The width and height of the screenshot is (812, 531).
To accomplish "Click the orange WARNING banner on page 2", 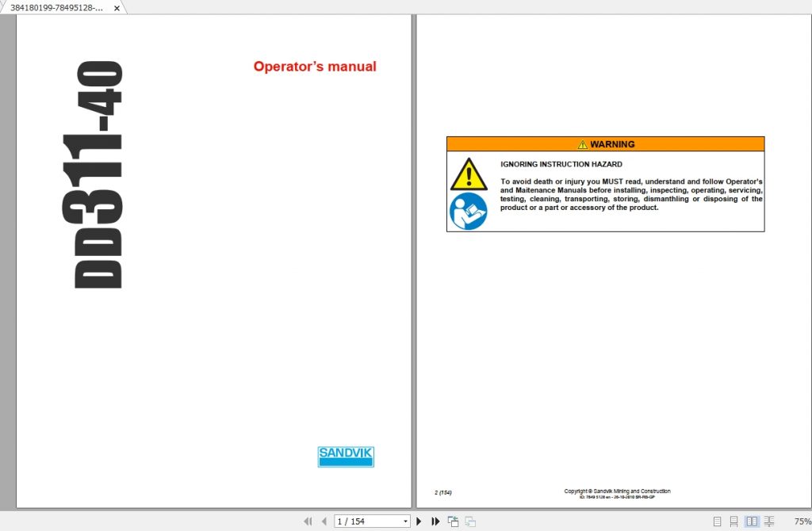I will (x=605, y=143).
